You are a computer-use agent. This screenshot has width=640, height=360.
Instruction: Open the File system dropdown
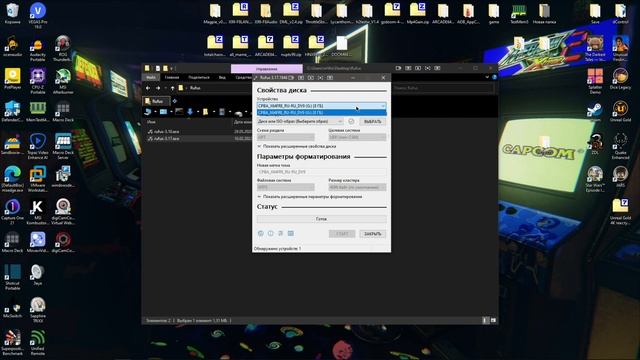pos(286,187)
